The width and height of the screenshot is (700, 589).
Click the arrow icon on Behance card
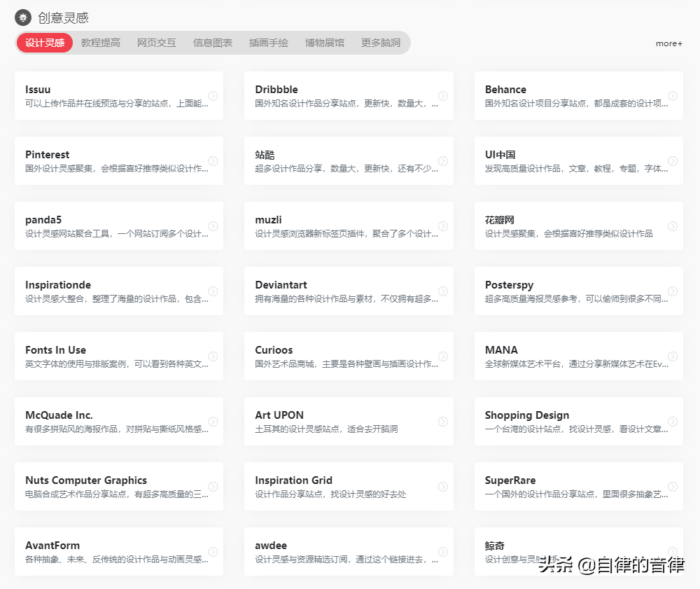673,96
